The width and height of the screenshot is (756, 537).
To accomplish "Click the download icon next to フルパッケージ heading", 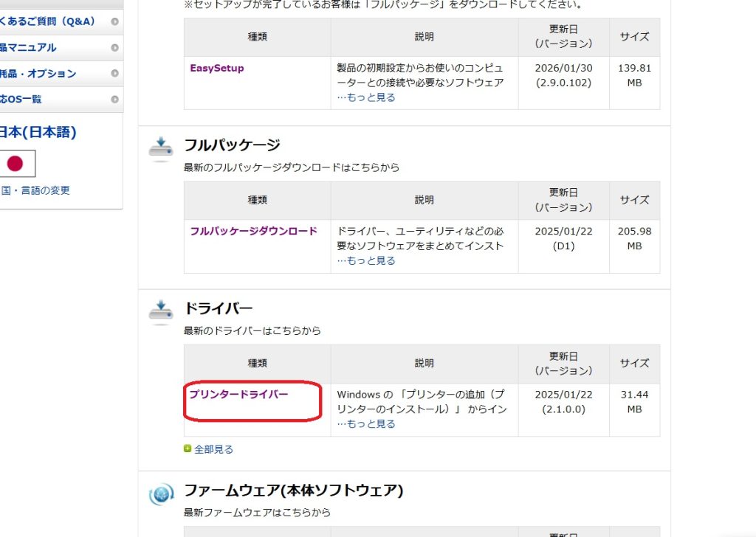I will [160, 148].
